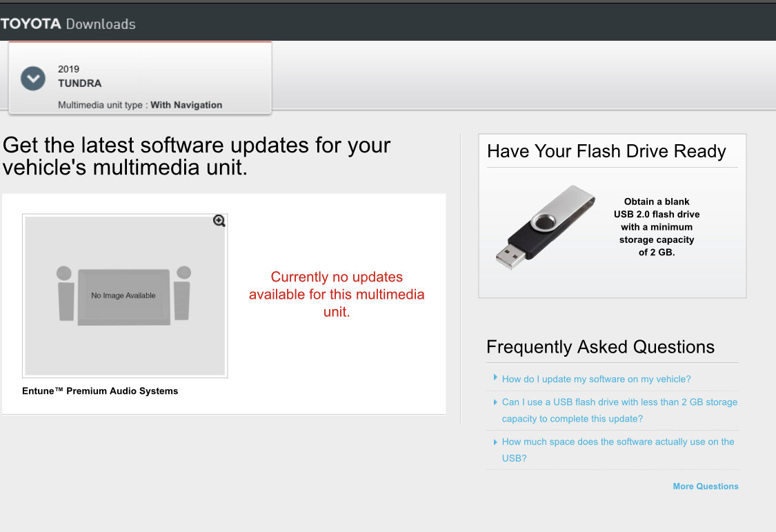Click the '2019' model year text
This screenshot has width=776, height=532.
pyautogui.click(x=68, y=69)
